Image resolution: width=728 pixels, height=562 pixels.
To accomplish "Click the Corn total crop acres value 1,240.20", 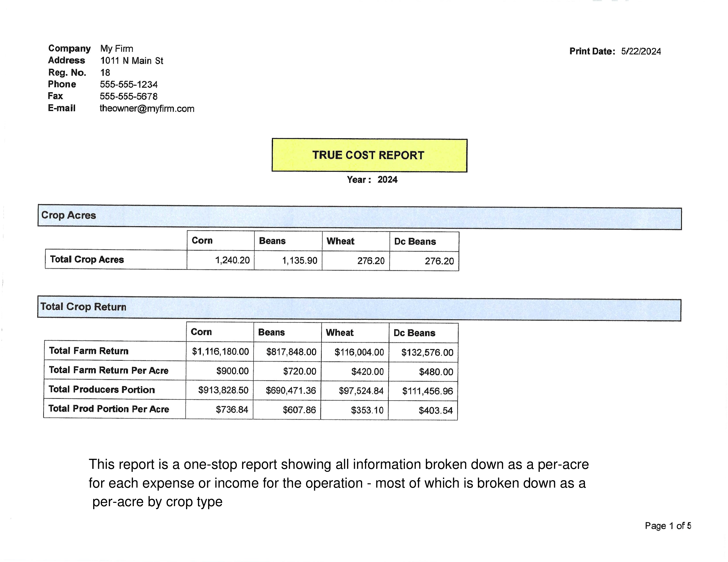I will click(232, 260).
